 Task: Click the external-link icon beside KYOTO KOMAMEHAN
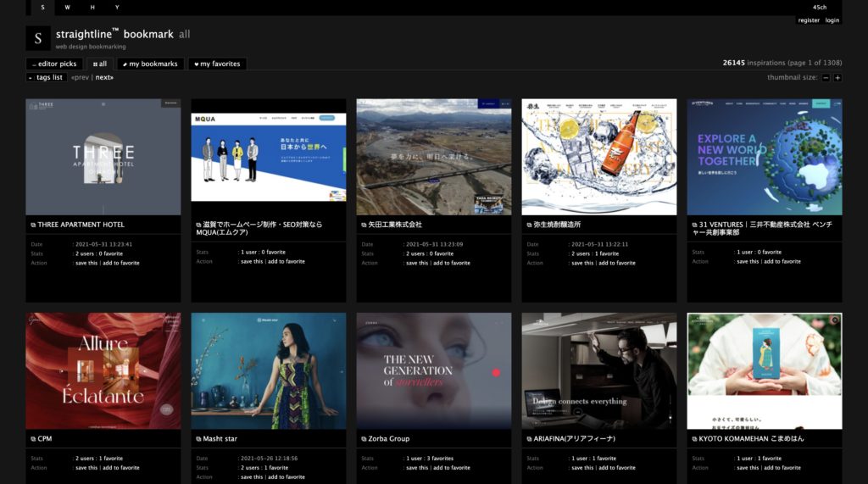695,438
